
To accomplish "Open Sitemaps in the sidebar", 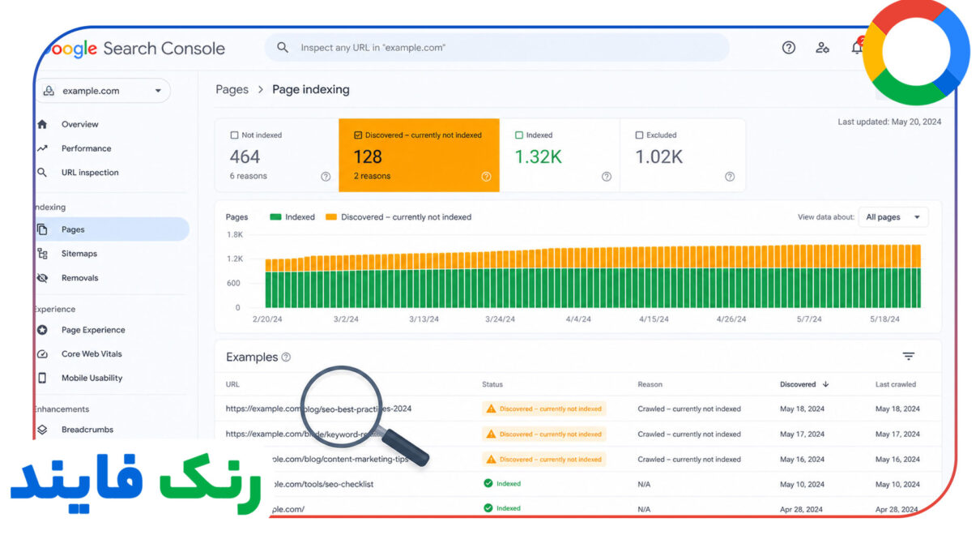I will 79,254.
